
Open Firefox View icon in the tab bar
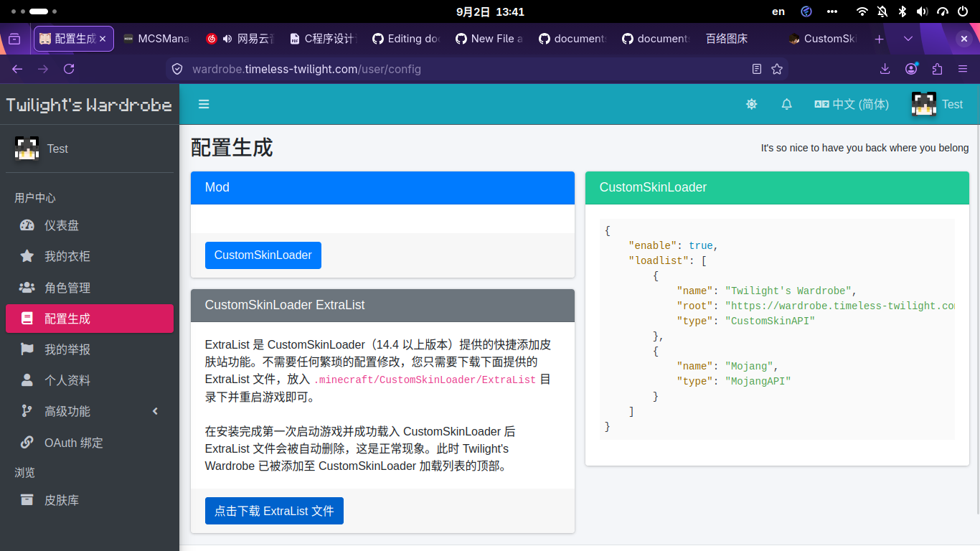[x=14, y=39]
